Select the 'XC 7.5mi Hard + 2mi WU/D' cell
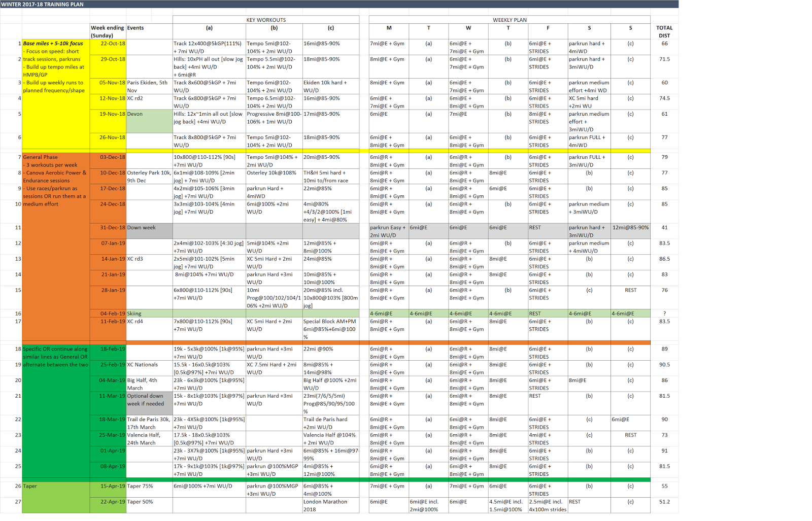812x521 pixels. coord(274,368)
